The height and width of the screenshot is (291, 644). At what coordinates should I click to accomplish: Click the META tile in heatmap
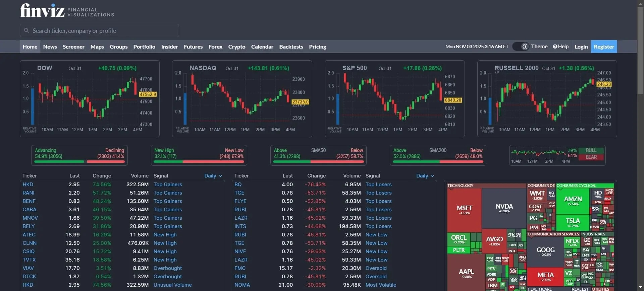545,277
